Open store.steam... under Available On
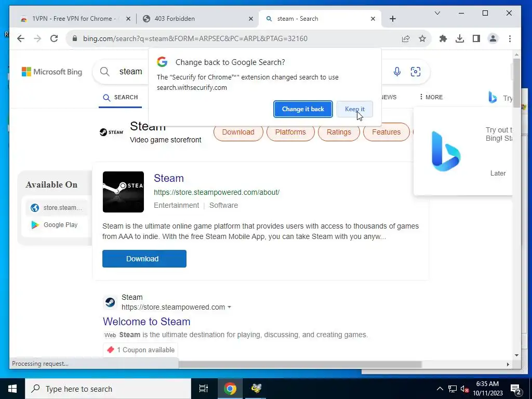532x399 pixels. click(x=56, y=208)
